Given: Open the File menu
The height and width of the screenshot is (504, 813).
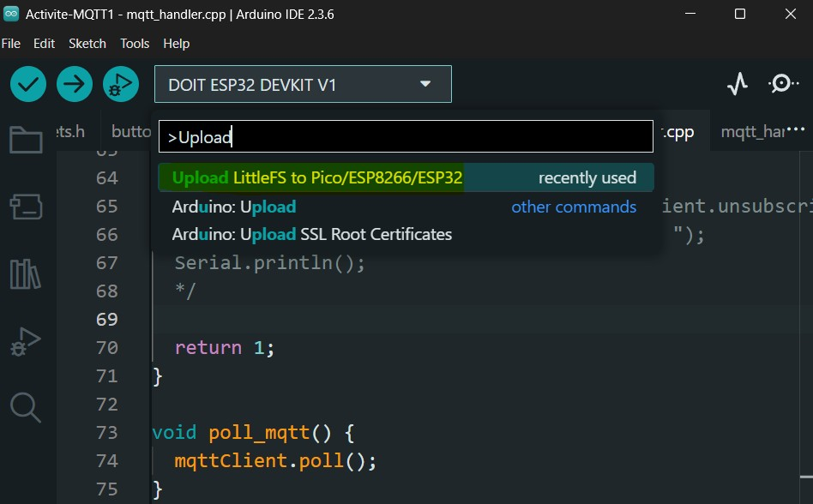Looking at the screenshot, I should 11,44.
